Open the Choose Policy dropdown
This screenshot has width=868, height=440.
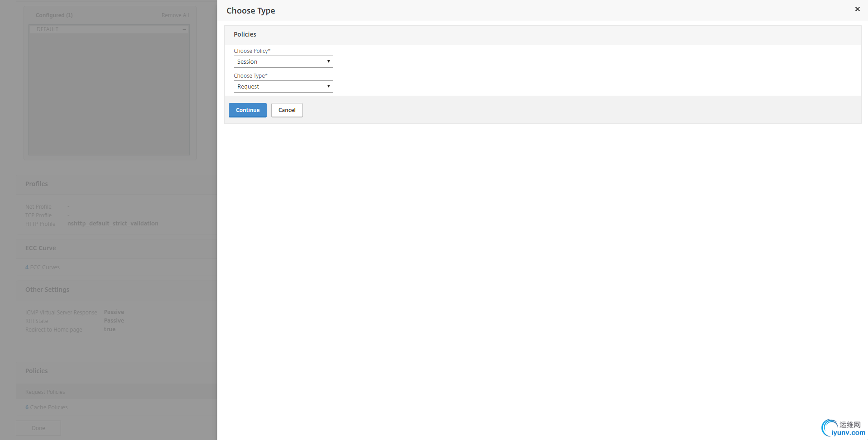pyautogui.click(x=283, y=61)
